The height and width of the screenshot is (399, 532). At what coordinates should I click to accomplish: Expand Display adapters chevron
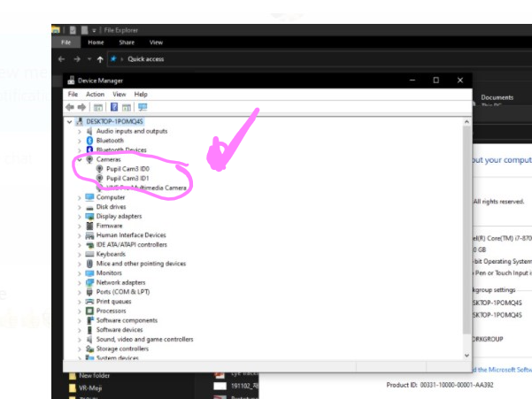click(80, 216)
